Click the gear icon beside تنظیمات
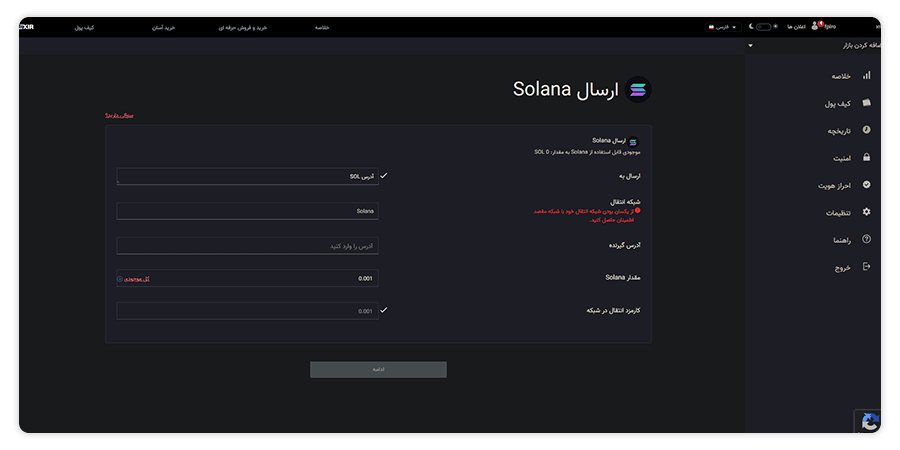 [867, 212]
